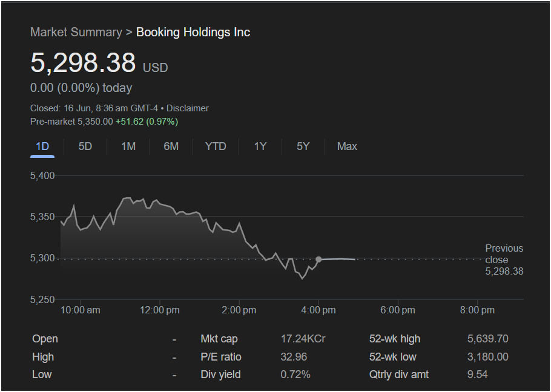
Task: View the 1Y chart tab
Action: tap(260, 146)
